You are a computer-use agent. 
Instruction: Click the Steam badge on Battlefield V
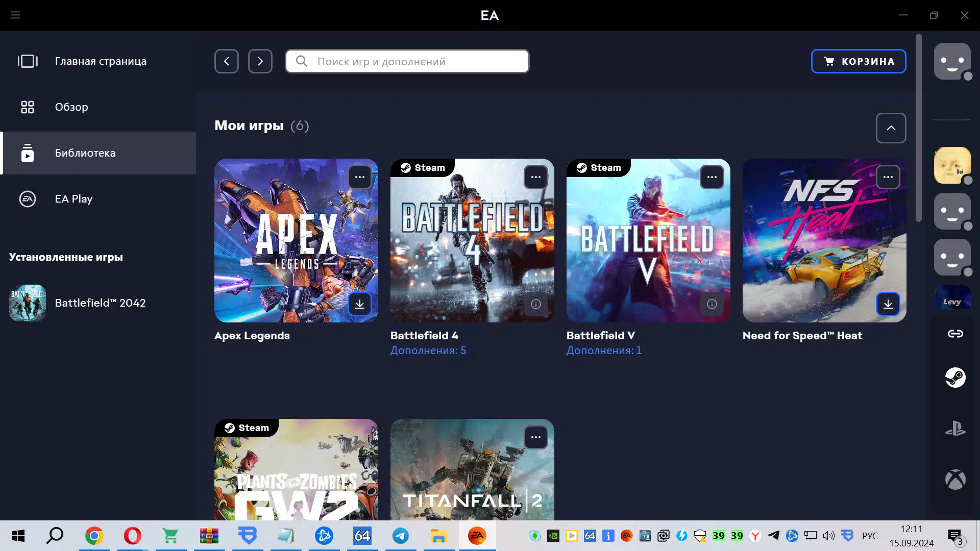pos(599,168)
